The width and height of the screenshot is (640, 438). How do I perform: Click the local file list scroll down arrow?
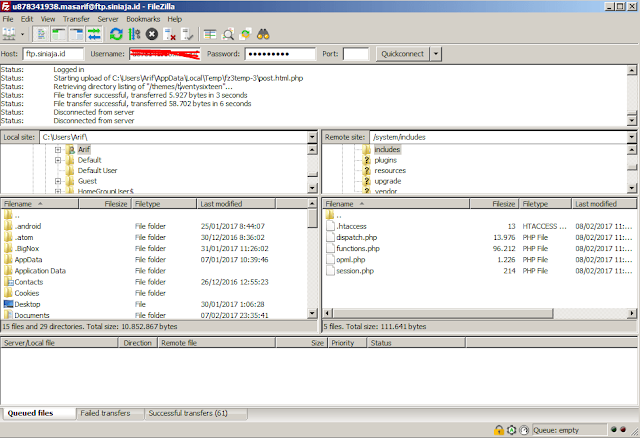click(x=312, y=313)
